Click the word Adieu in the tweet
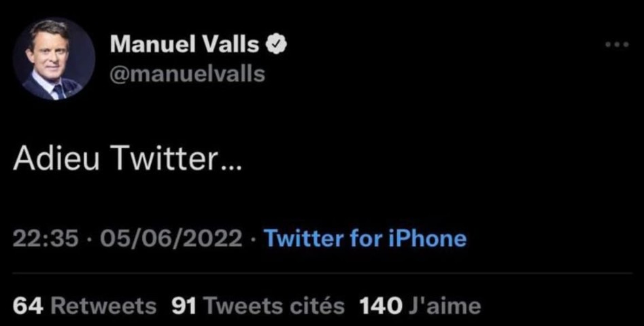 click(x=56, y=158)
